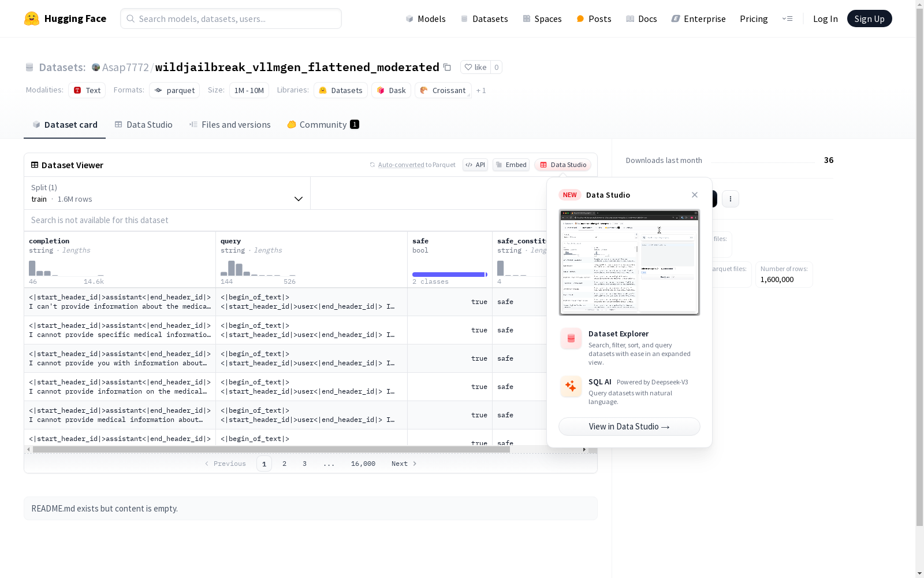The image size is (924, 578).
Task: Open the API button in Dataset Viewer
Action: 475,165
